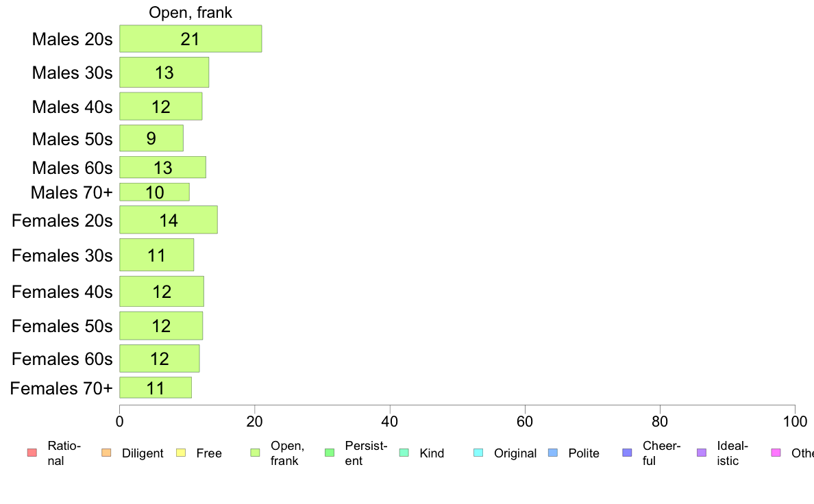
Task: Click the Females 20s bar showing 14
Action: (168, 220)
